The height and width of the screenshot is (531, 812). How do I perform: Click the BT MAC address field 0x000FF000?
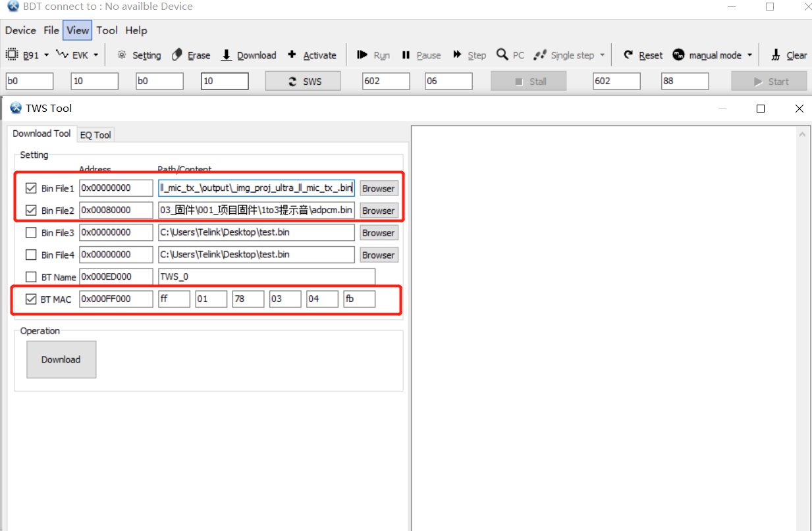[116, 299]
